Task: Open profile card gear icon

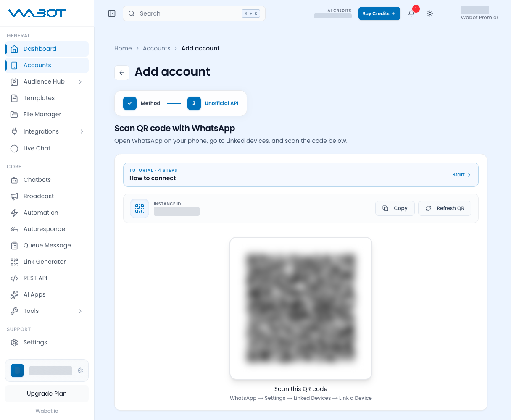Action: point(80,370)
